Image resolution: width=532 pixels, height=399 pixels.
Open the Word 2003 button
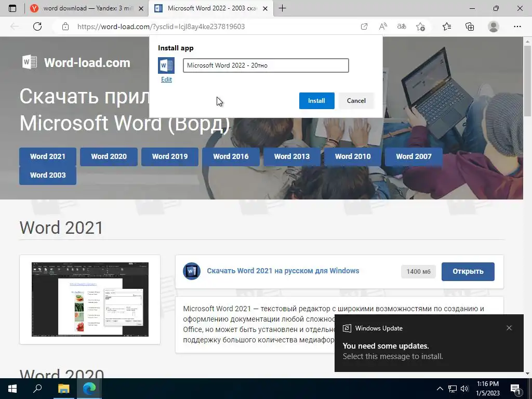point(47,176)
